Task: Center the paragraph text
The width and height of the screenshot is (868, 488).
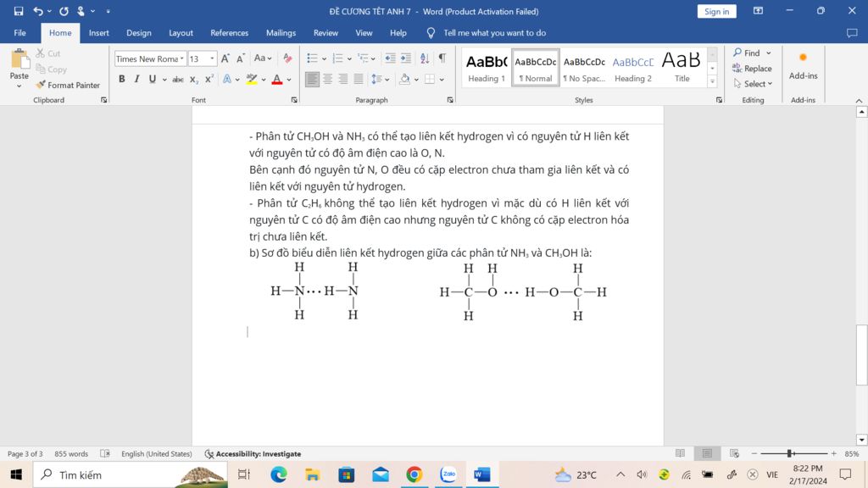Action: coord(328,79)
